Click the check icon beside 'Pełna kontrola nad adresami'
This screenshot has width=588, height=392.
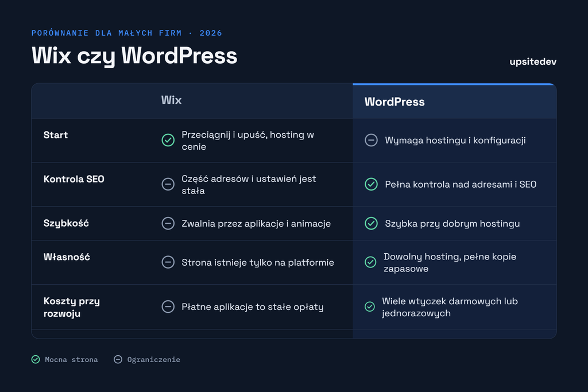click(372, 184)
